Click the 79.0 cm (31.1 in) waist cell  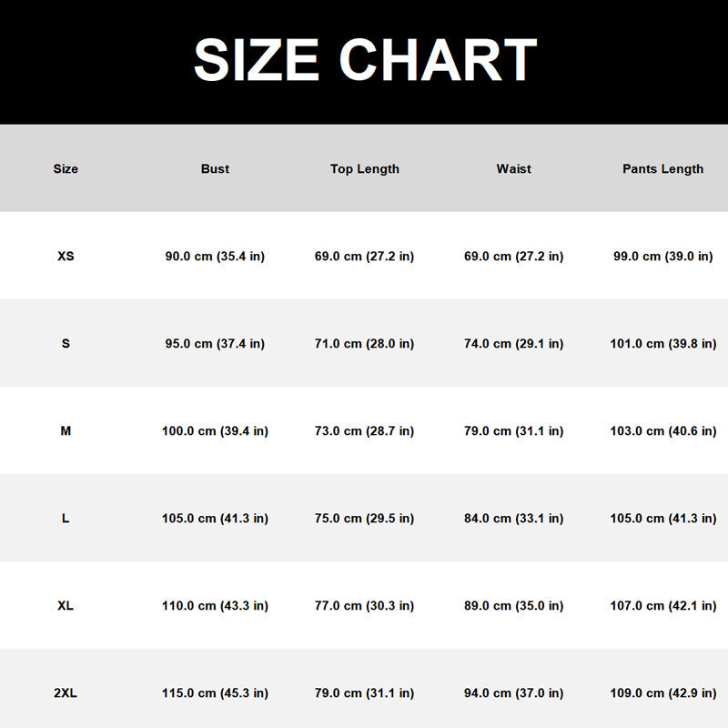tap(513, 430)
